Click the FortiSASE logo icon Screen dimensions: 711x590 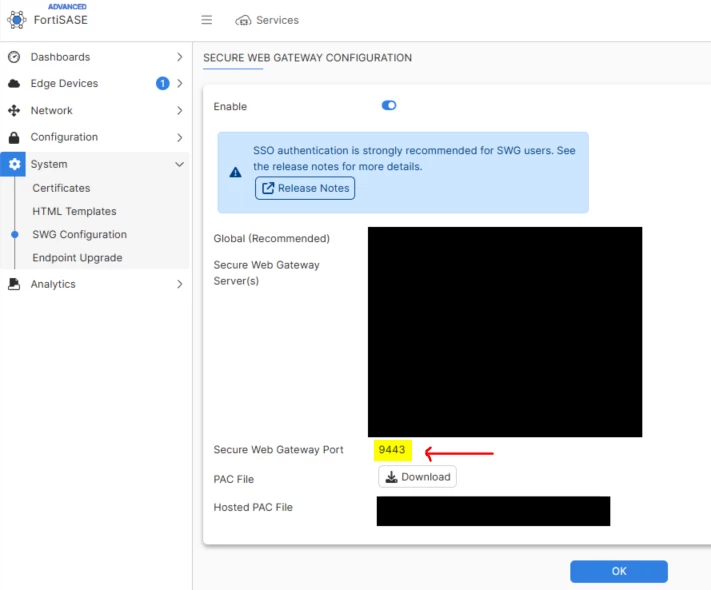17,20
